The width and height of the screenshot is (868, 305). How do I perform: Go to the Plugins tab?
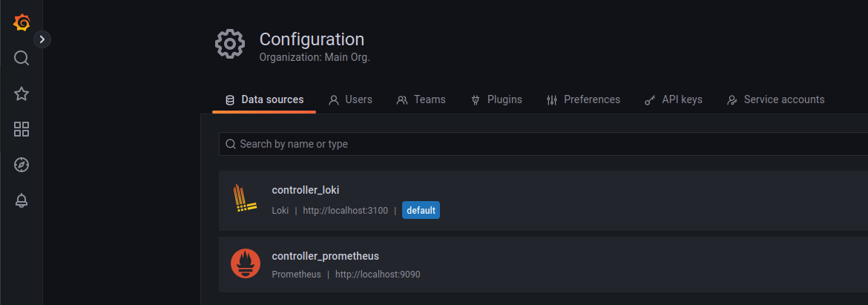[496, 100]
